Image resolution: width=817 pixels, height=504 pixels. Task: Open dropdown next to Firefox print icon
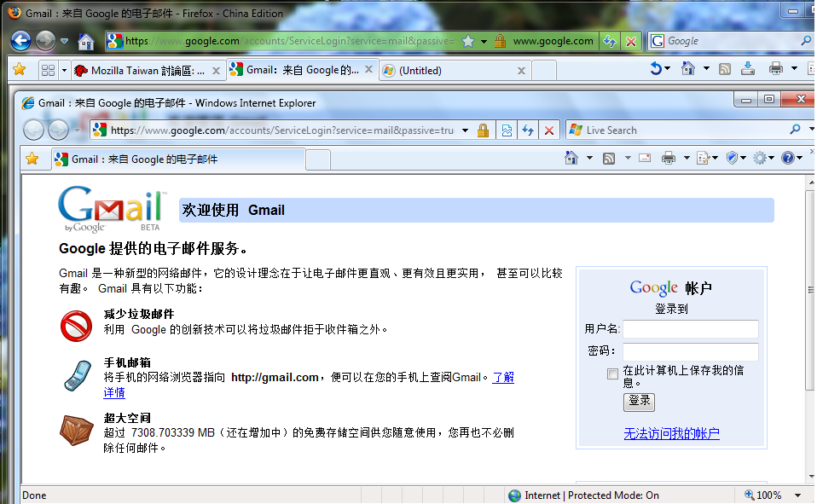[x=794, y=68]
